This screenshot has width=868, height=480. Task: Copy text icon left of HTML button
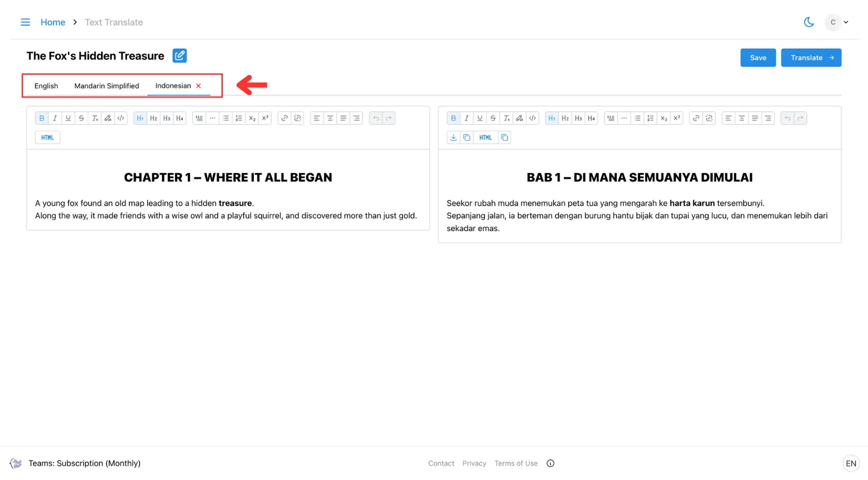466,138
